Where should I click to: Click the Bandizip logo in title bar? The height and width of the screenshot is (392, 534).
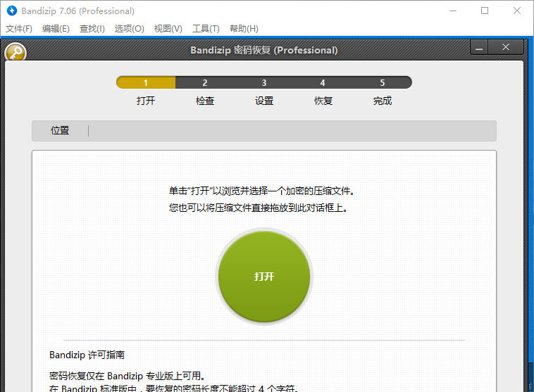click(x=11, y=11)
